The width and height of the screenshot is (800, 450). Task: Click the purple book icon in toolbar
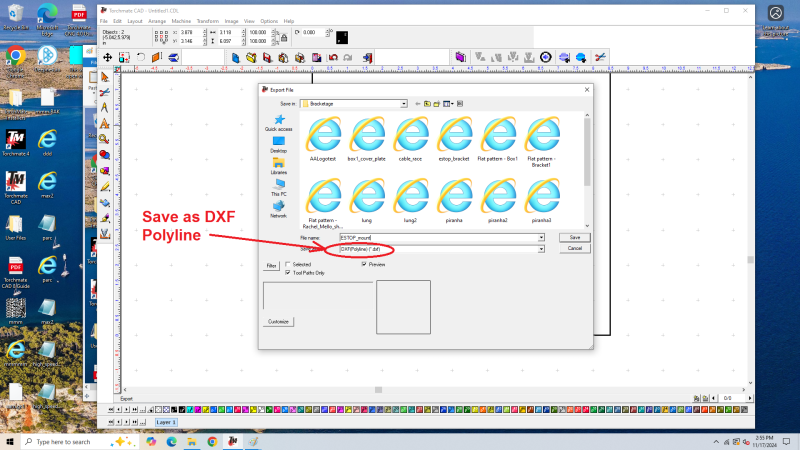click(460, 57)
